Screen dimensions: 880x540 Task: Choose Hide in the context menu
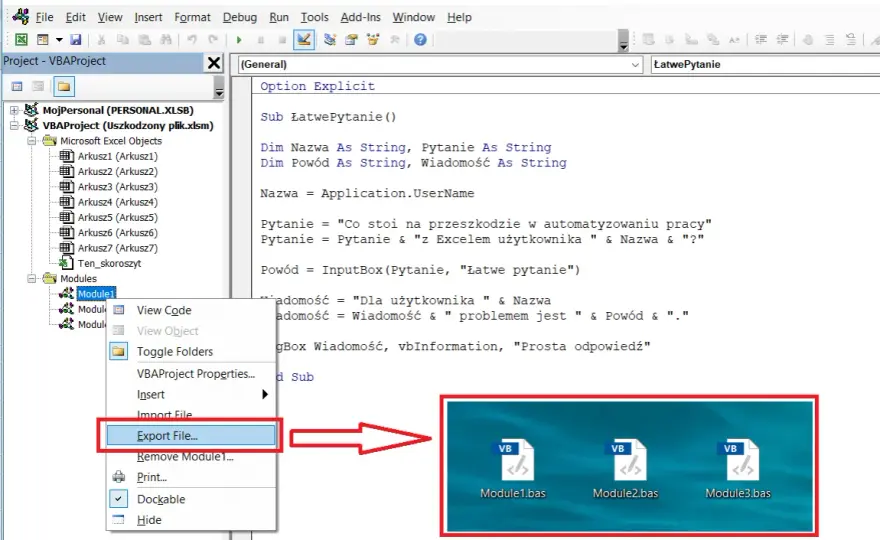point(191,520)
